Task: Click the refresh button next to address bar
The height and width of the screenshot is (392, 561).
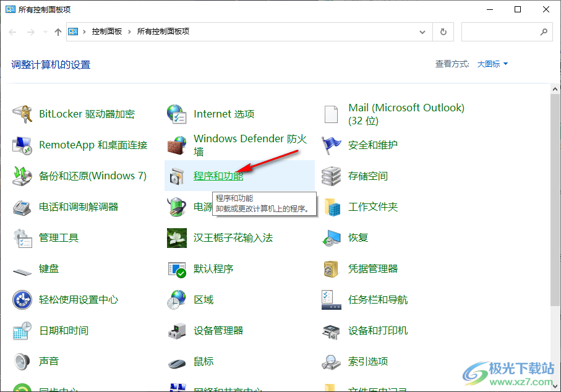Action: [443, 32]
